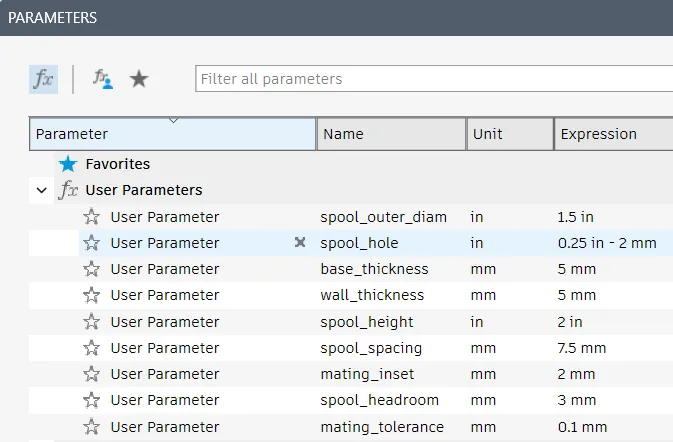The height and width of the screenshot is (442, 673).
Task: Click the fx all-parameters filter icon
Action: tap(43, 79)
